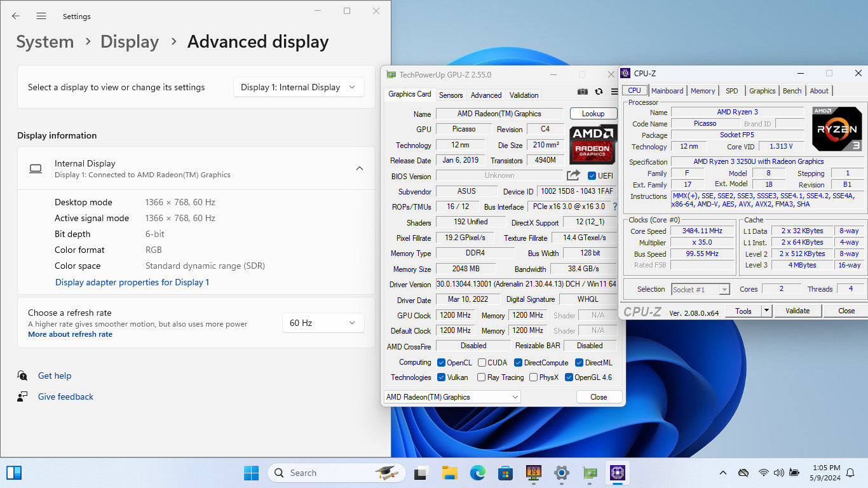Click the Lookup button in GPU-Z
The height and width of the screenshot is (488, 868).
pos(593,114)
